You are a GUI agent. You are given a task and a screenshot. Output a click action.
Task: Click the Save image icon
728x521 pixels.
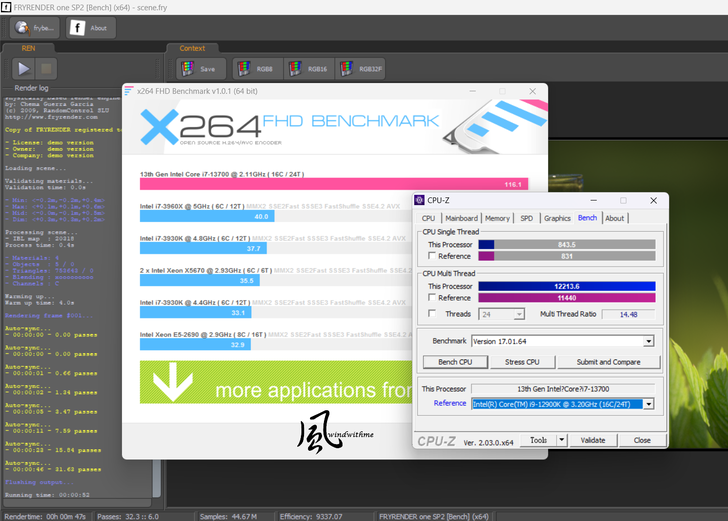(x=200, y=69)
